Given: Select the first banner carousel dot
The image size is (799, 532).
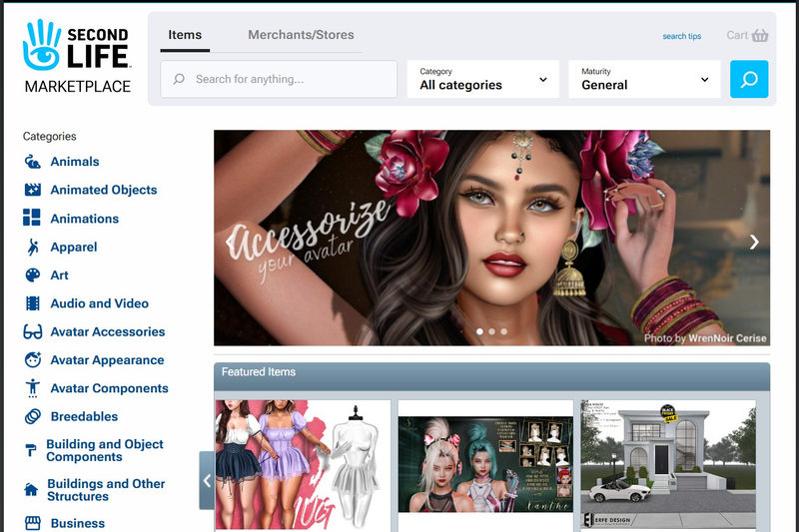Looking at the screenshot, I should (479, 331).
